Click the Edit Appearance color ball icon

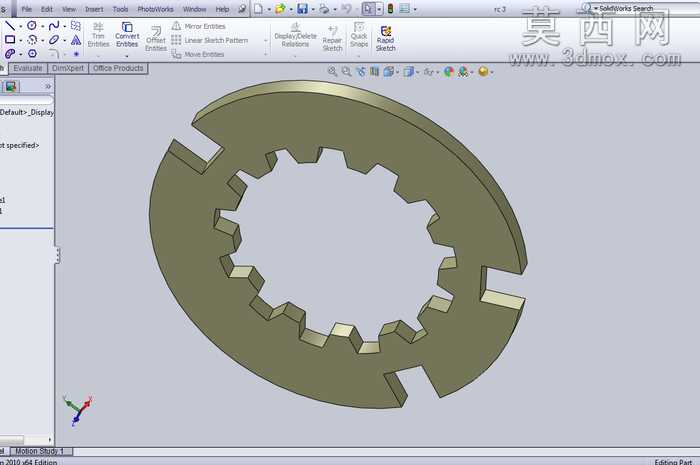pyautogui.click(x=449, y=71)
